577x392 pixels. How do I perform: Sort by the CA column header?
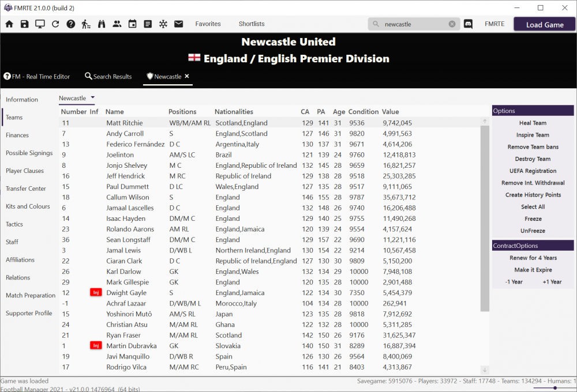click(x=305, y=112)
